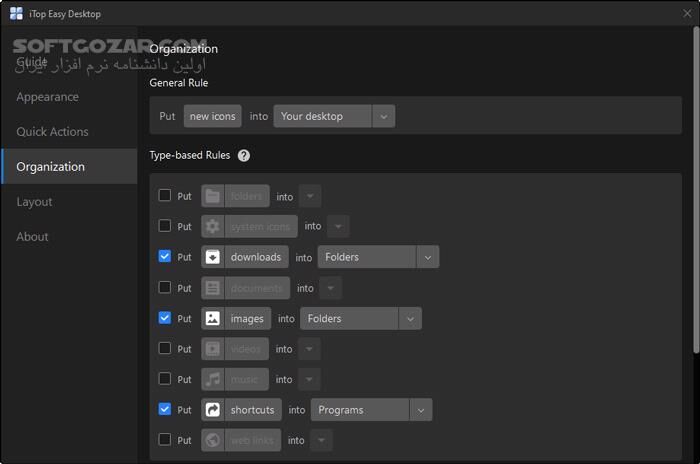Click the new icons button
700x464 pixels.
coord(213,116)
